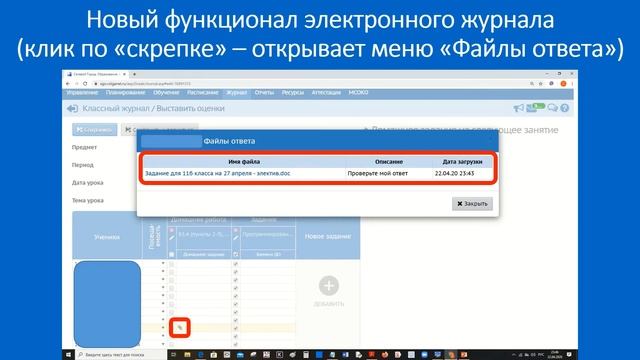This screenshot has width=640, height=360.
Task: Open Edge from the taskbar
Action: [x=200, y=355]
